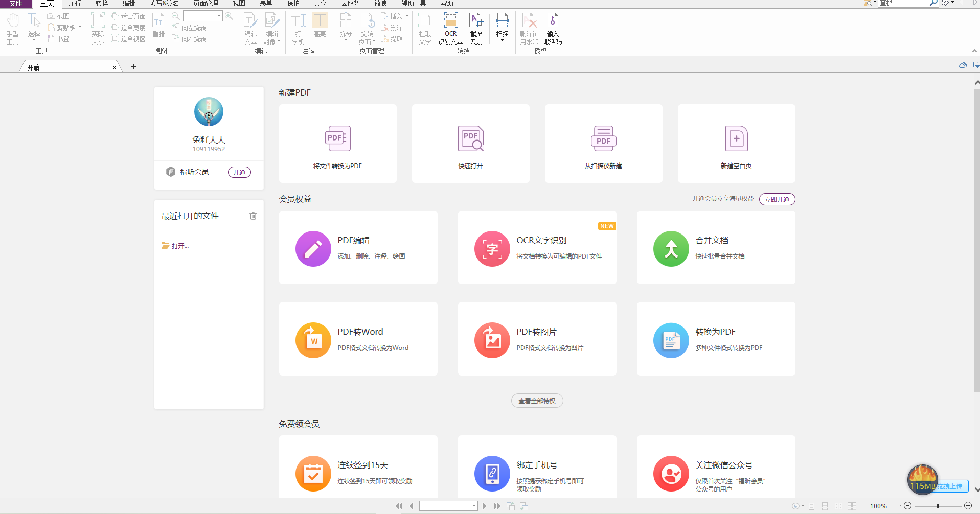Clear recent files with the trash icon
The width and height of the screenshot is (980, 514).
point(253,216)
